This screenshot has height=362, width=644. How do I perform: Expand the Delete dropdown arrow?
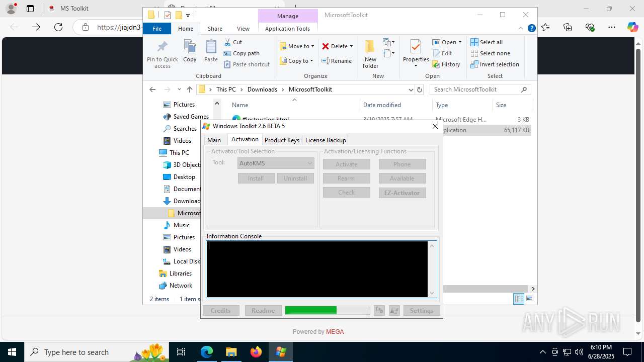[x=351, y=46]
